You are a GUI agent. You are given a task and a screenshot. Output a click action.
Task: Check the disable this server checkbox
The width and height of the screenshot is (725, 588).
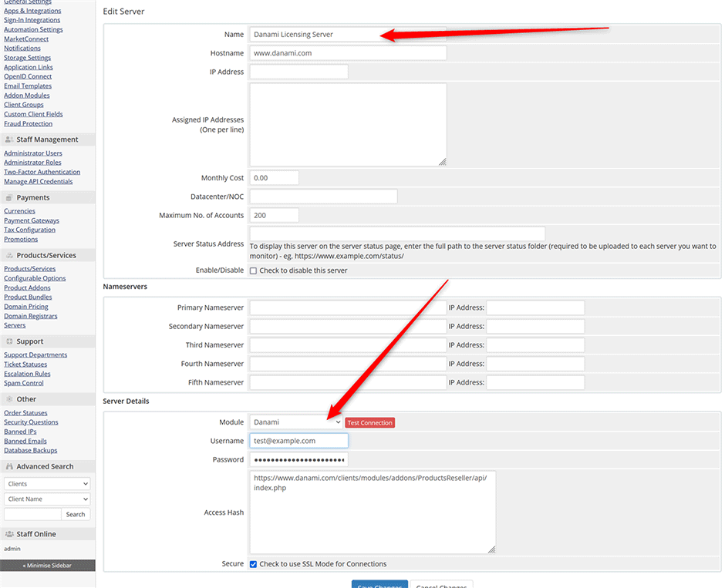click(x=254, y=270)
